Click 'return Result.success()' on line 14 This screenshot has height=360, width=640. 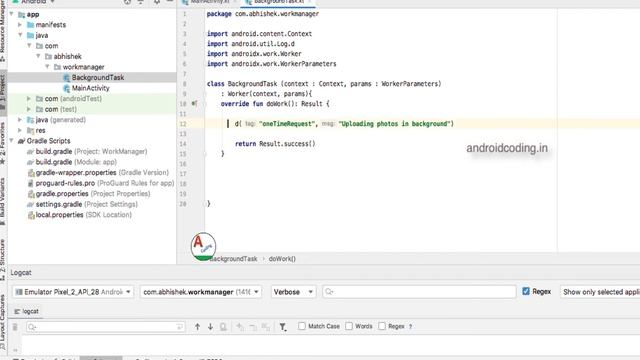[275, 144]
